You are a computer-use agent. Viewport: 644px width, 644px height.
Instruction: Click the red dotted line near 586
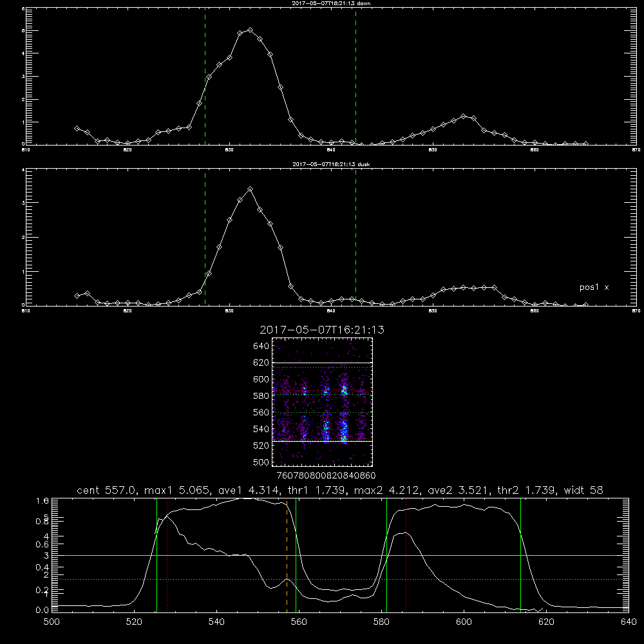[x=406, y=556]
